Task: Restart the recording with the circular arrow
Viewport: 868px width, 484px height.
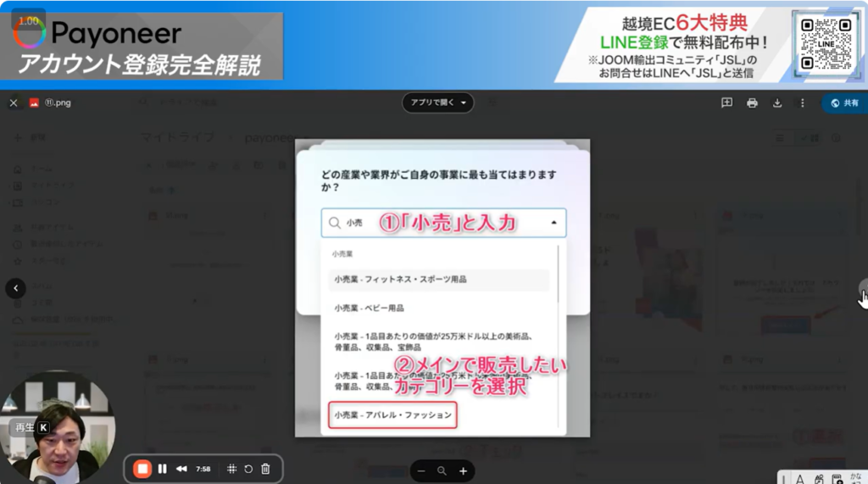Action: click(x=248, y=469)
